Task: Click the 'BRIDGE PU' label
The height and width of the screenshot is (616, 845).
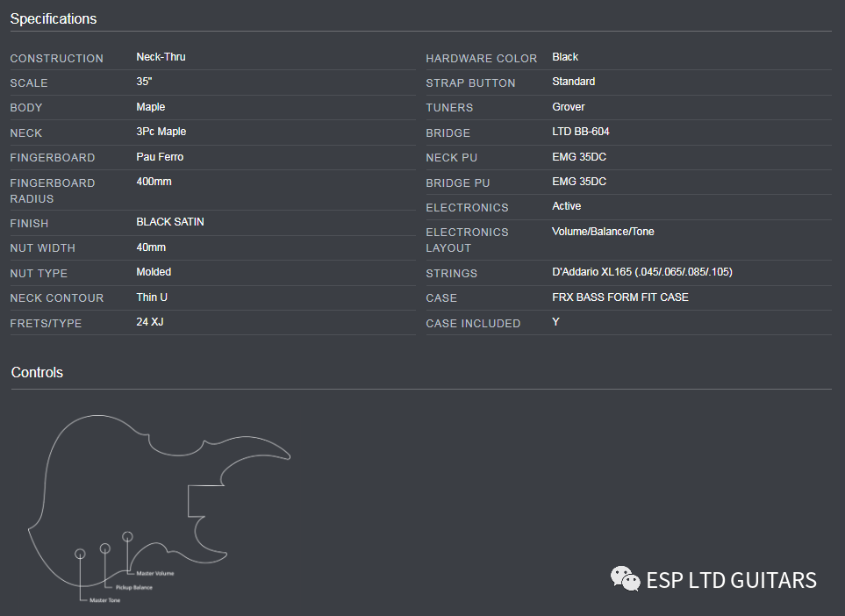Action: point(458,183)
